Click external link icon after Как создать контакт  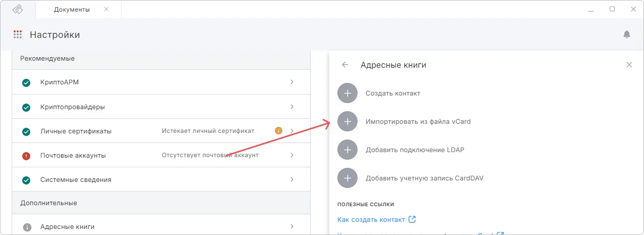pos(412,219)
